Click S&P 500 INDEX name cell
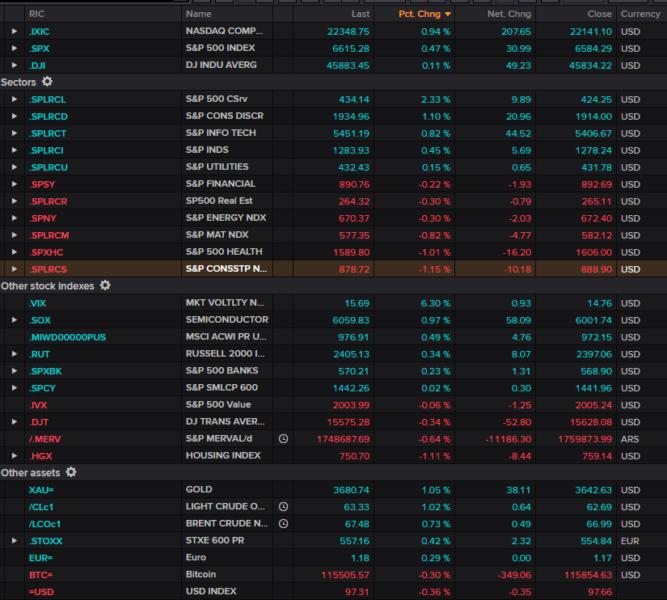Image resolution: width=667 pixels, height=600 pixels. tap(220, 48)
